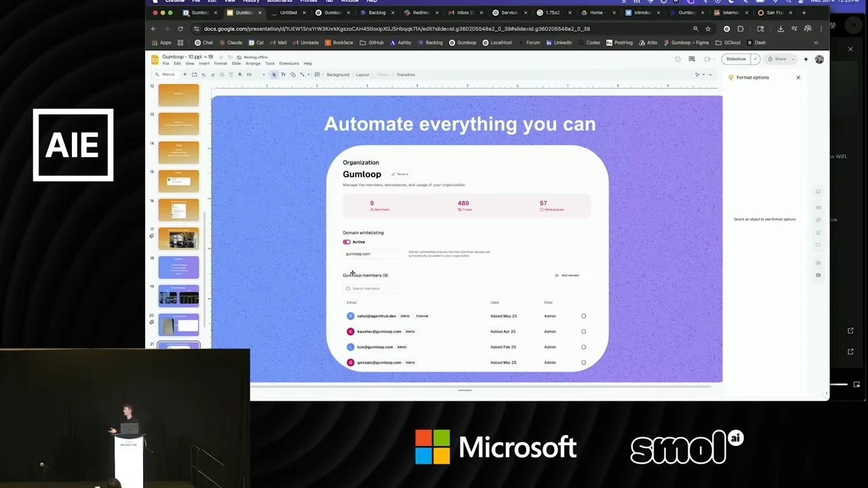Open the Claude bookmark
This screenshot has height=488, width=868.
[231, 43]
